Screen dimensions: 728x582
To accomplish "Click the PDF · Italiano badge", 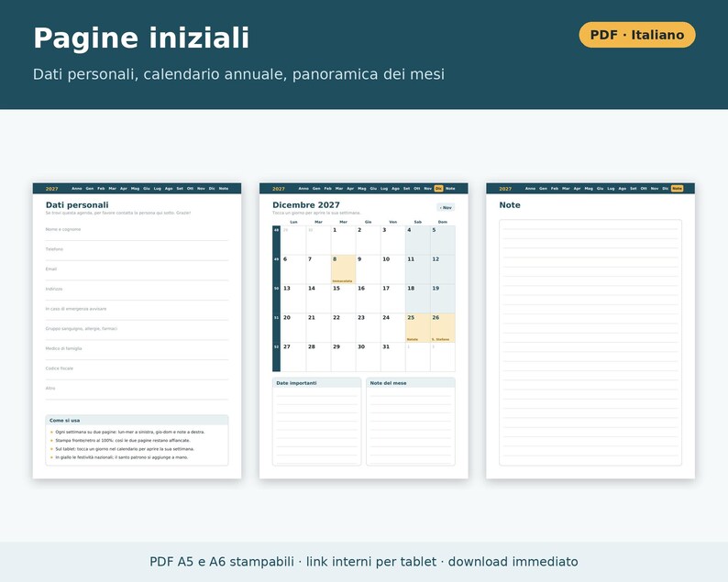I will (x=637, y=35).
